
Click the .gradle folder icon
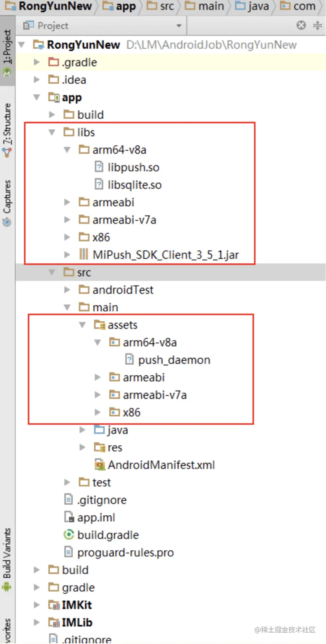coord(54,62)
